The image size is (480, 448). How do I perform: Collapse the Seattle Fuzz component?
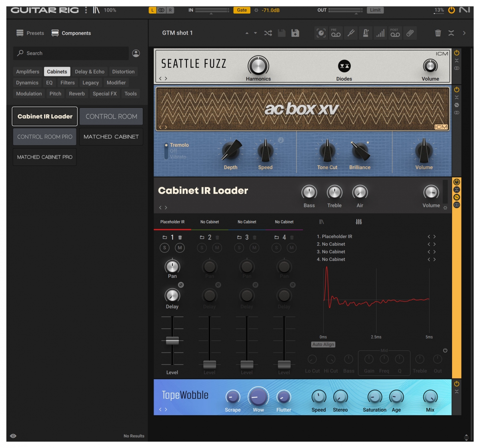[x=457, y=61]
